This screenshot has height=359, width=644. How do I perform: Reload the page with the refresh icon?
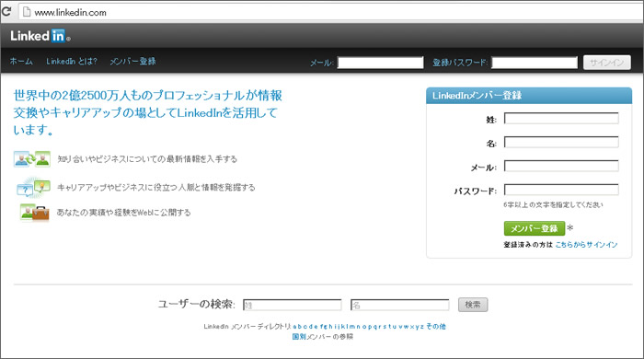point(6,11)
